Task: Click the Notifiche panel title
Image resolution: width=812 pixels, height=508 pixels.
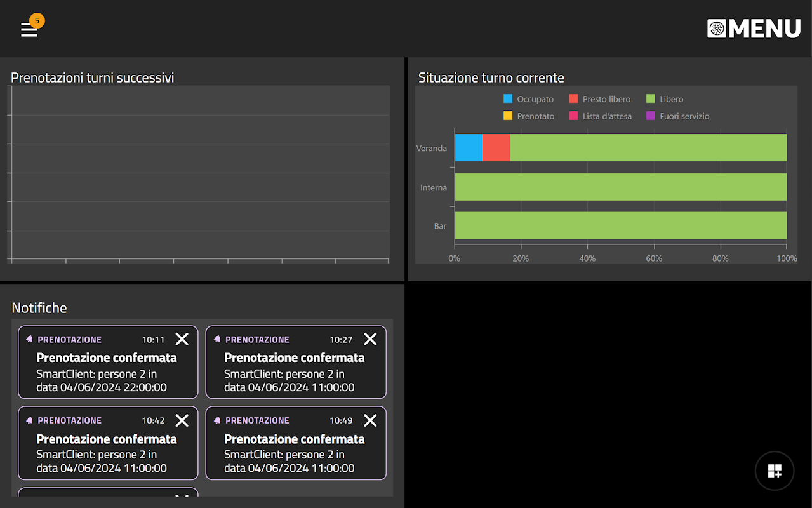Action: (x=39, y=308)
